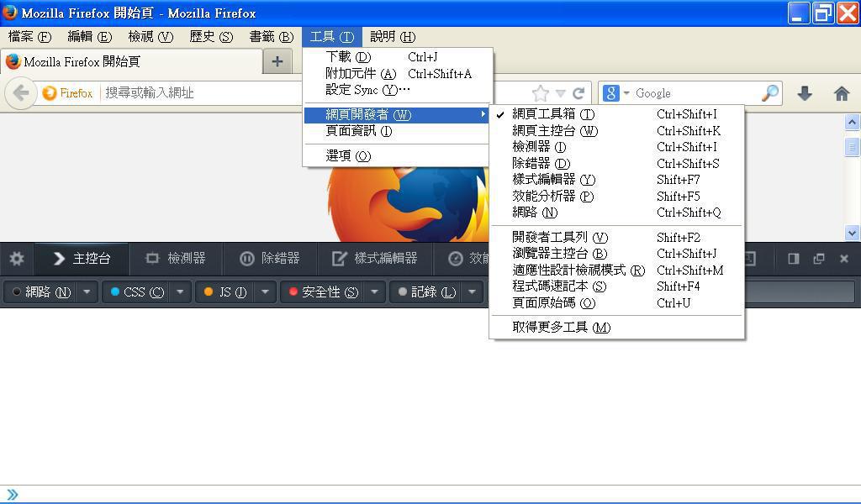Select 網路 (N) submenu item
861x504 pixels.
pos(616,213)
